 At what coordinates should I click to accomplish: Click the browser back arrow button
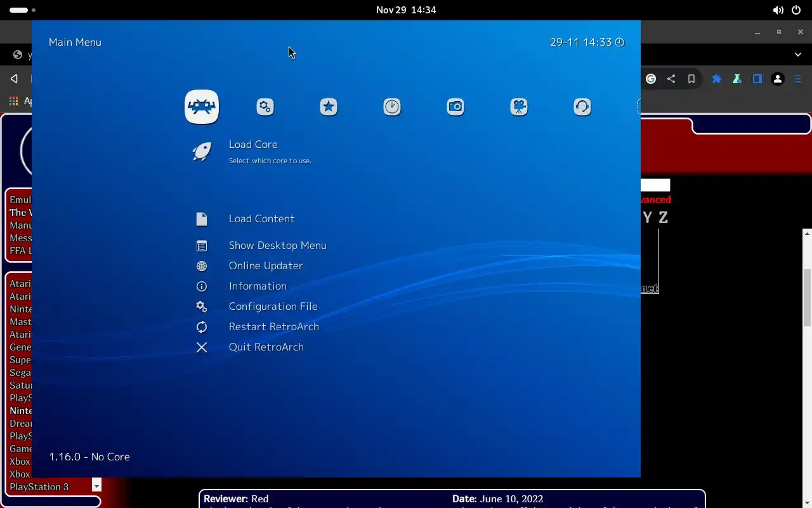(x=14, y=79)
